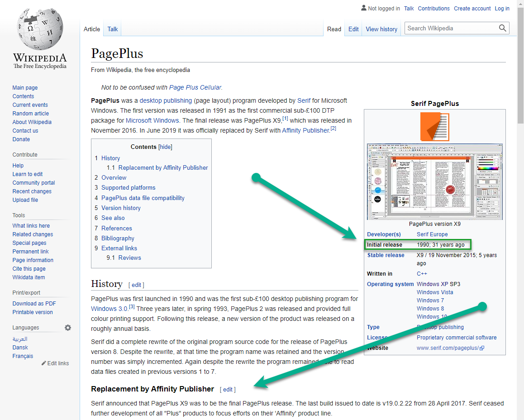
Task: Jump to Reviews subsection entry
Action: point(130,258)
